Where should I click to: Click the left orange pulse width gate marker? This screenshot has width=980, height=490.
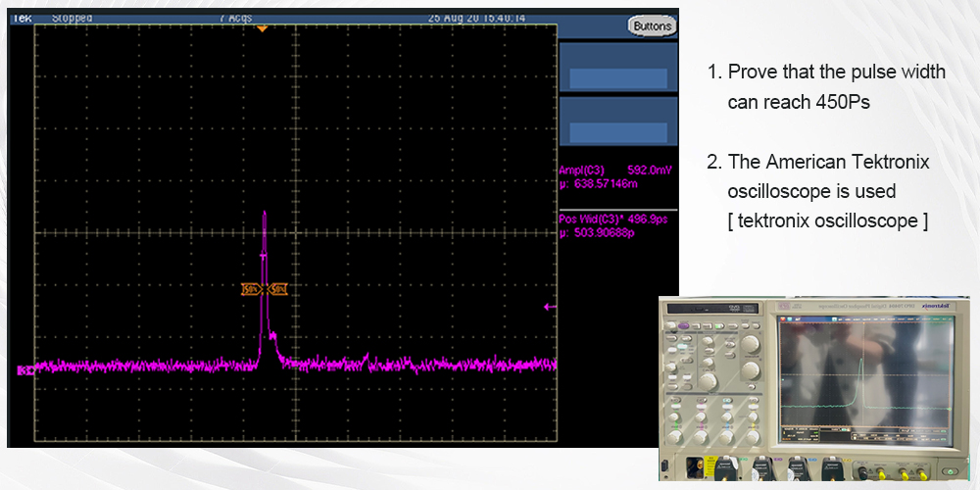point(250,289)
